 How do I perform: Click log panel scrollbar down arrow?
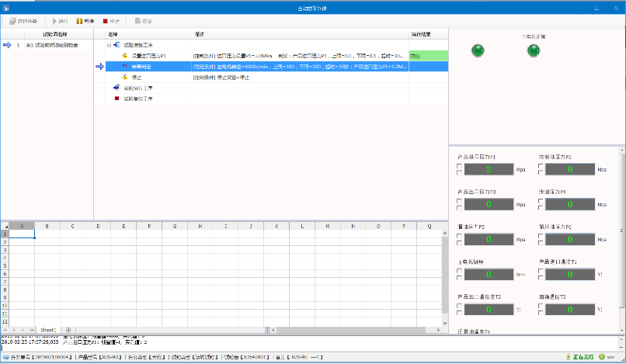coord(621,348)
